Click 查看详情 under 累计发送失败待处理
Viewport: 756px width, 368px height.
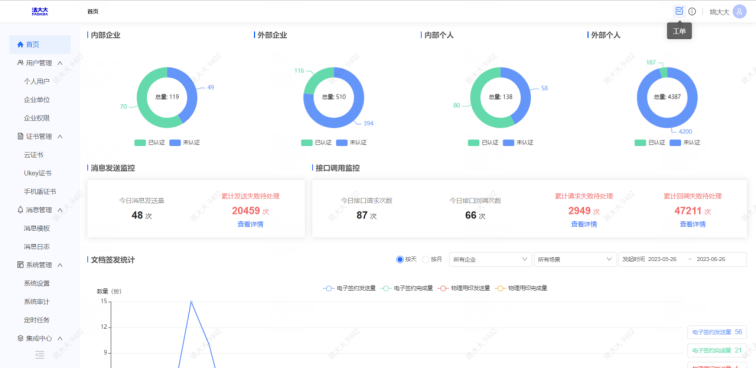tap(250, 224)
